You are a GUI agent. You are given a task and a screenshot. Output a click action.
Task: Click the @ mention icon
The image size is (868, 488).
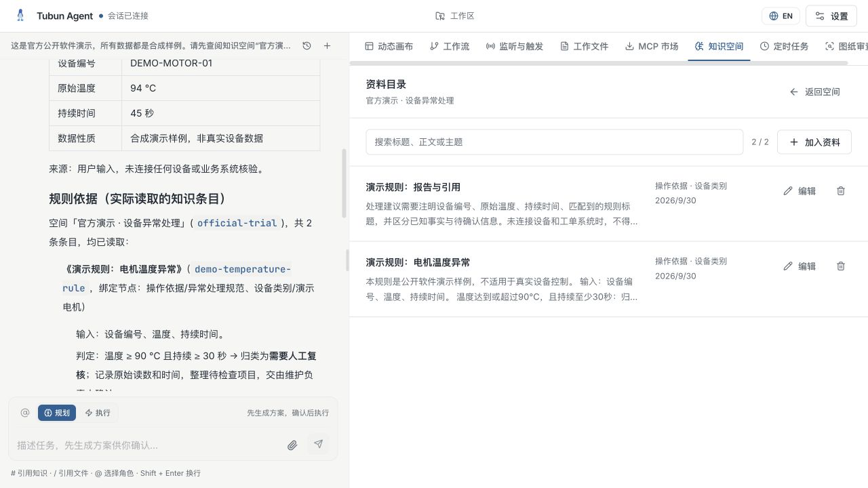[25, 413]
